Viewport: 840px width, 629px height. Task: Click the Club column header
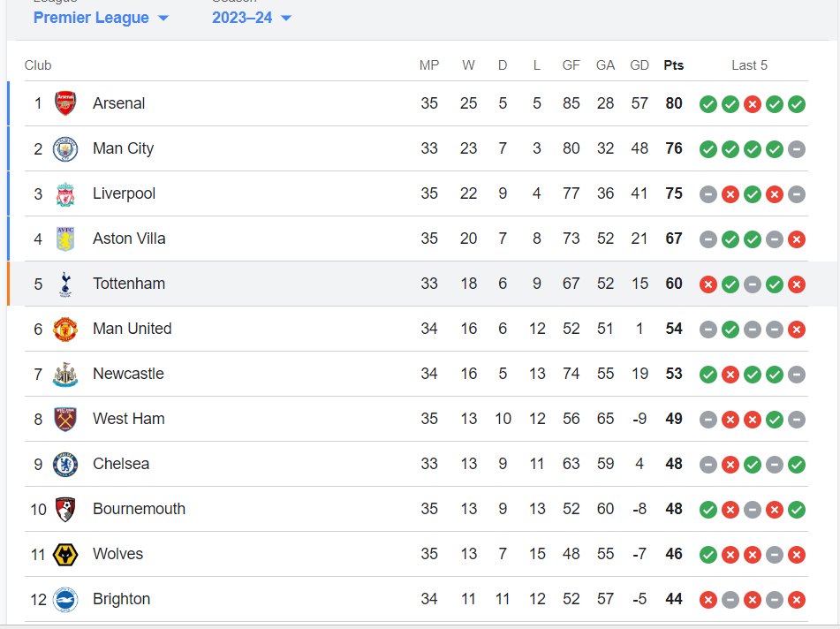coord(38,65)
